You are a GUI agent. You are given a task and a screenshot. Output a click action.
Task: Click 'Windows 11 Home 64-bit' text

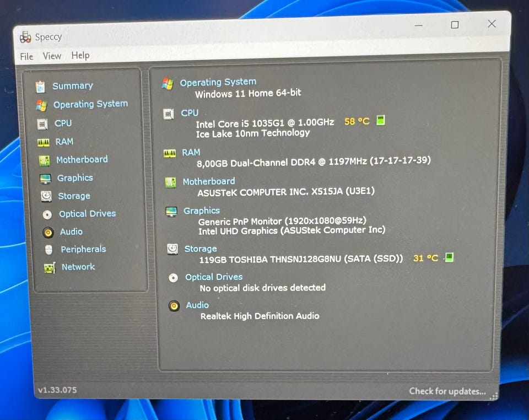[248, 93]
